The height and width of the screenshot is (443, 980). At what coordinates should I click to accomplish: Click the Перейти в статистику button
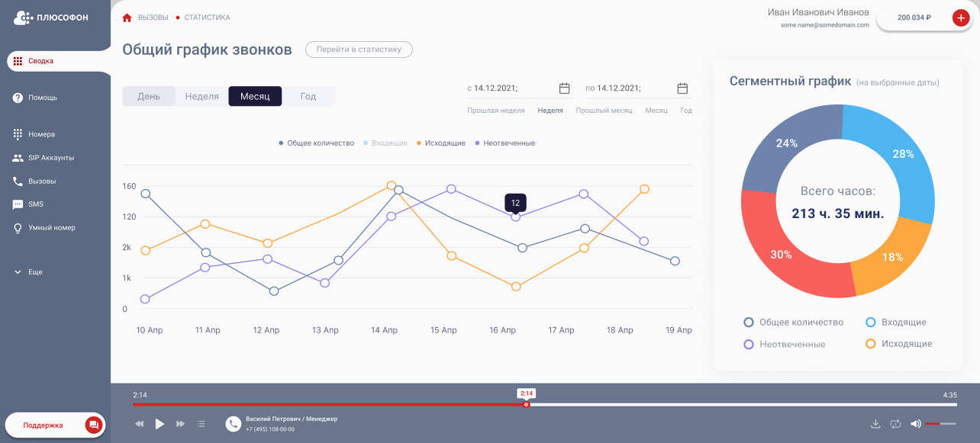click(x=359, y=49)
